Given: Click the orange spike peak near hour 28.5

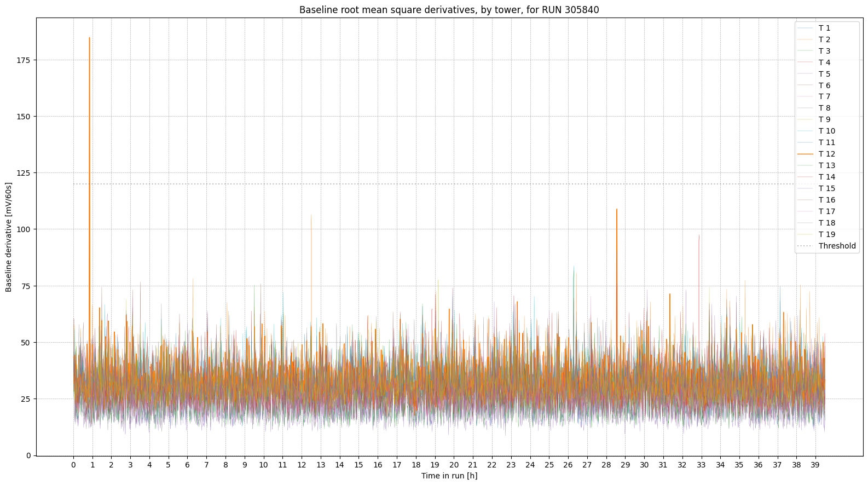Looking at the screenshot, I should 617,209.
